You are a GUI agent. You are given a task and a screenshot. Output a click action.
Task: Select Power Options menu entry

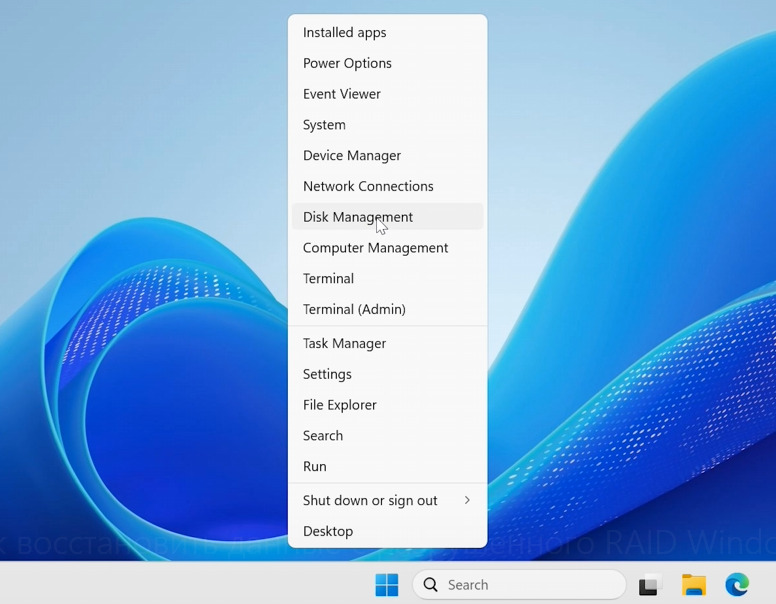(388, 63)
